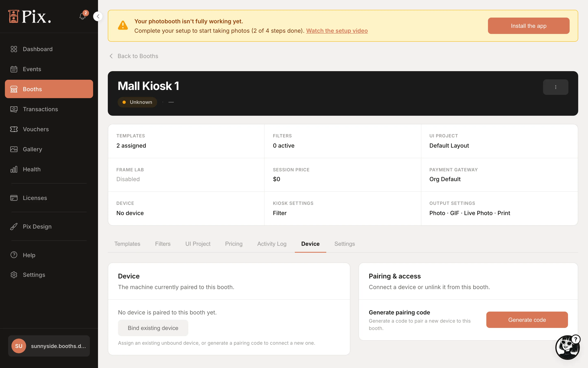Open the sunnyside.booths account menu
This screenshot has width=588, height=368.
tap(49, 346)
